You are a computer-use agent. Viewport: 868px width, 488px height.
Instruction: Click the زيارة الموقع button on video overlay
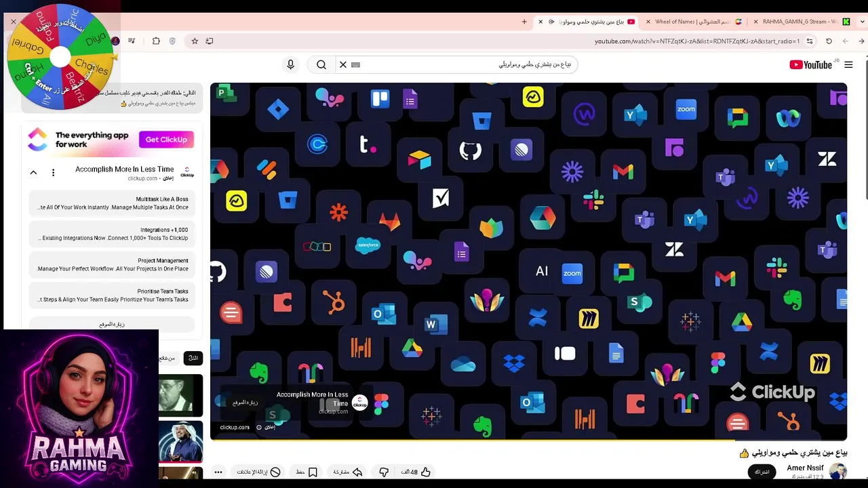[x=245, y=403]
